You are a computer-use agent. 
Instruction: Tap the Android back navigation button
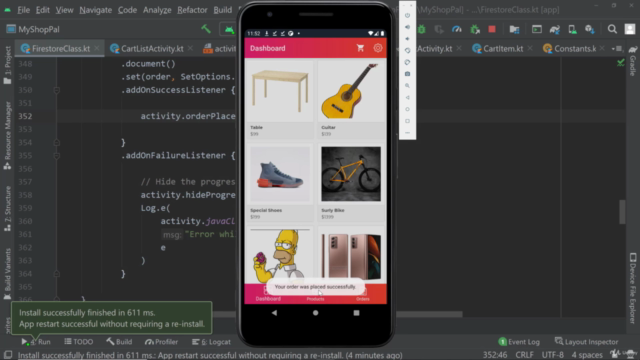pyautogui.click(x=274, y=313)
